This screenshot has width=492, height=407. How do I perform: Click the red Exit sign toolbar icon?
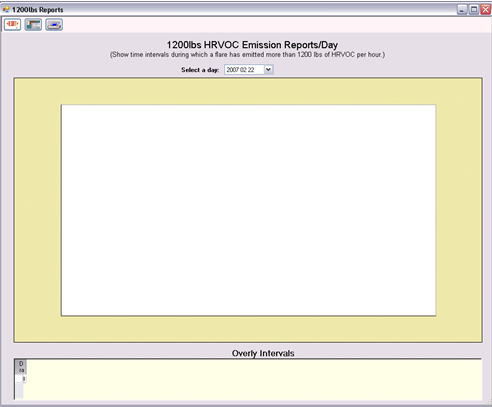tap(12, 24)
